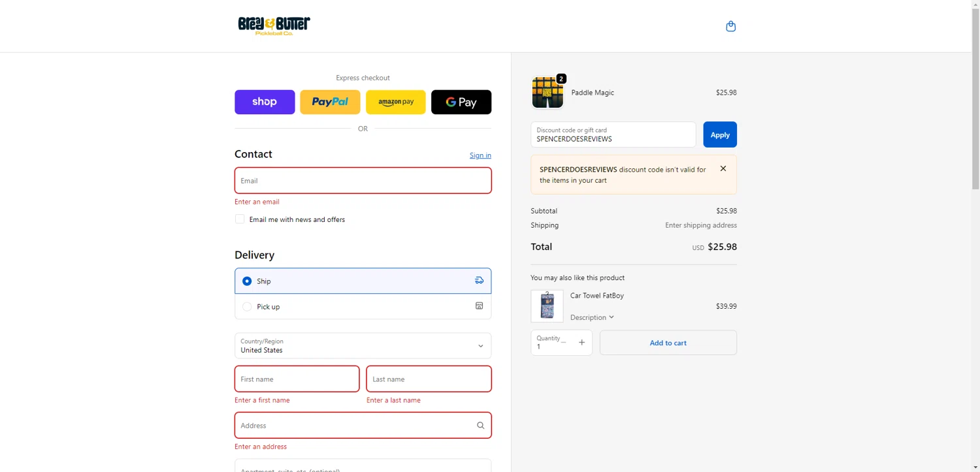
Task: Click the 'Enter a last name' error
Action: click(393, 400)
